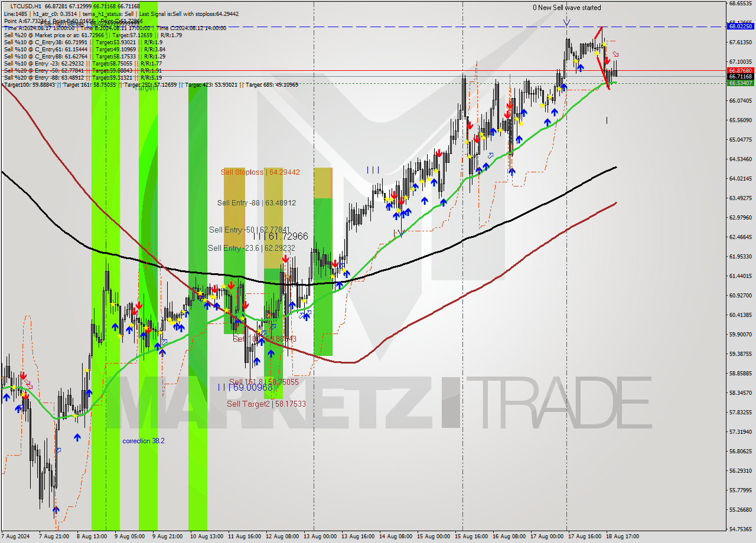Viewport: 756px width, 543px height.
Task: Click the 'Sell %10 @ Entry -23' info line
Action: tap(83, 63)
